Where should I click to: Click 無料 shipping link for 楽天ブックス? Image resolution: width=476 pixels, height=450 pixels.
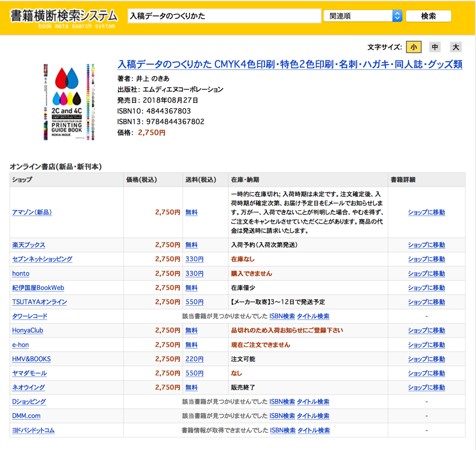click(191, 245)
